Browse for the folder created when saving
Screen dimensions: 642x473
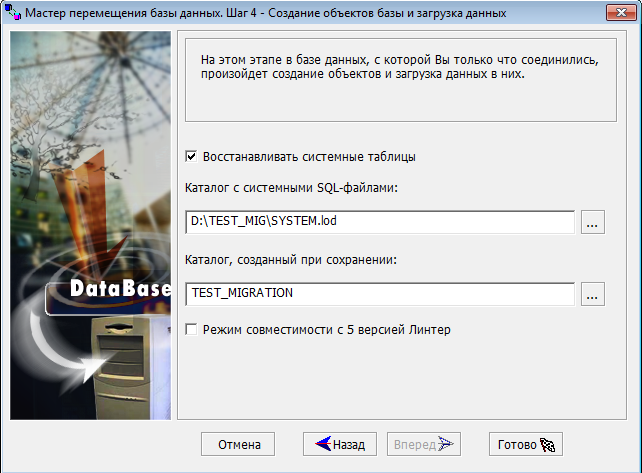[x=593, y=294]
